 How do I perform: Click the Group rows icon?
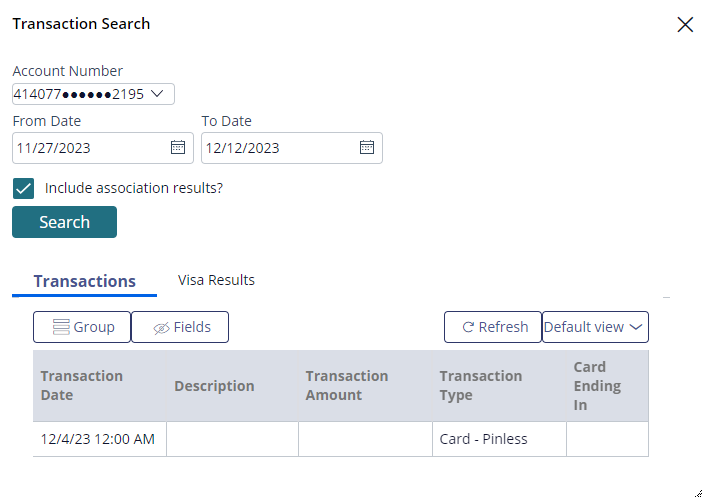click(x=61, y=327)
